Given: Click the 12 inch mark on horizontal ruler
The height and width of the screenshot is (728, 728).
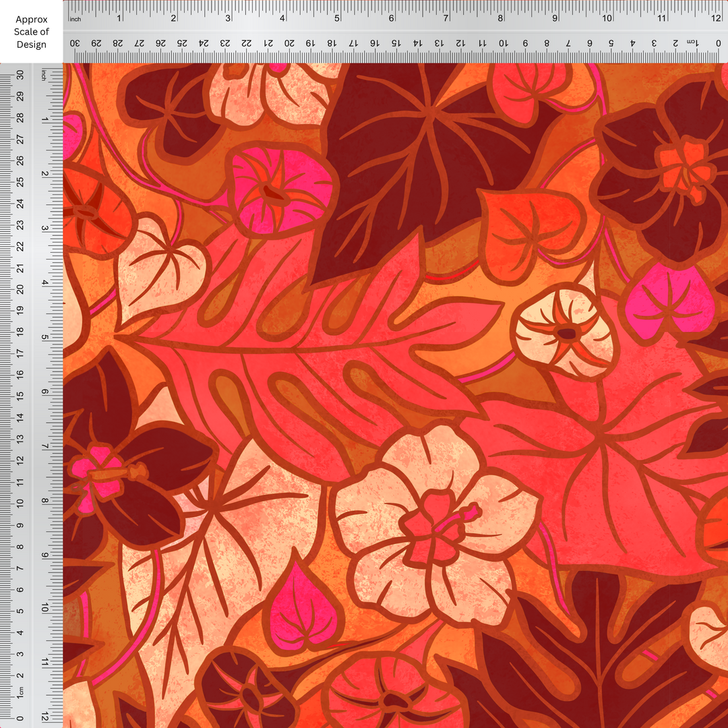Looking at the screenshot, I should [x=715, y=18].
